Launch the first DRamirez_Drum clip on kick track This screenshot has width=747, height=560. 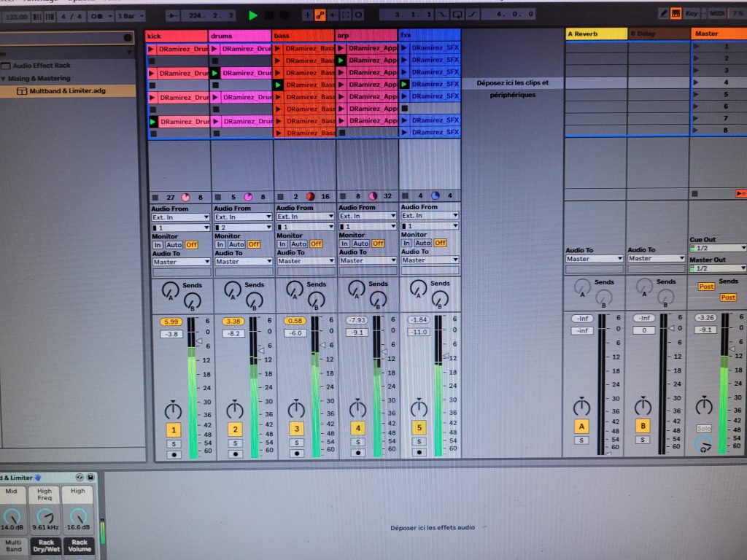pyautogui.click(x=152, y=49)
